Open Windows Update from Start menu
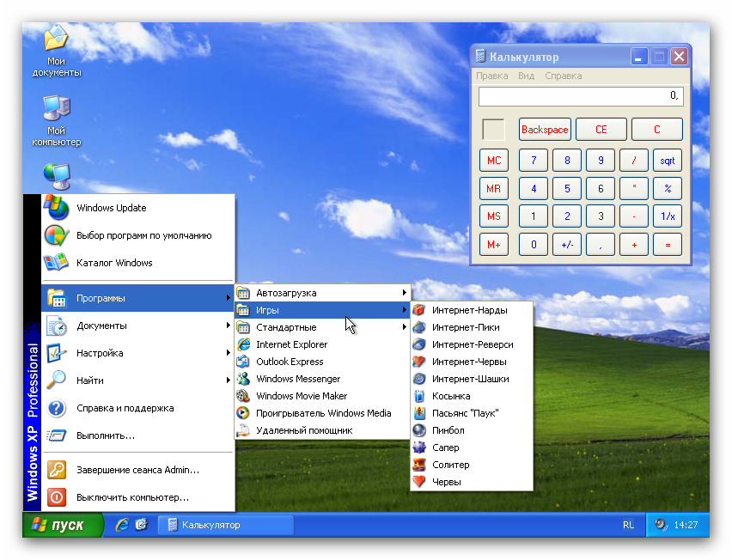Image resolution: width=732 pixels, height=560 pixels. [x=111, y=208]
